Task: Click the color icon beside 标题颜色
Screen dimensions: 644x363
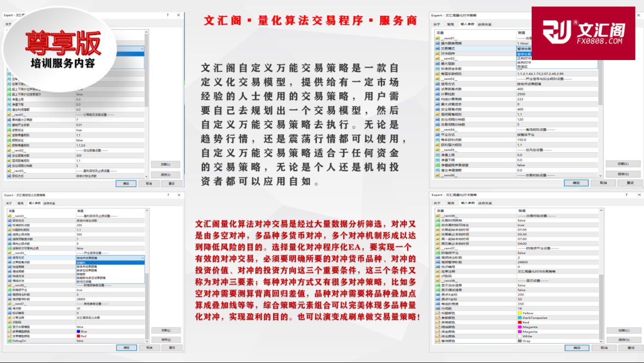Action: [438, 313]
